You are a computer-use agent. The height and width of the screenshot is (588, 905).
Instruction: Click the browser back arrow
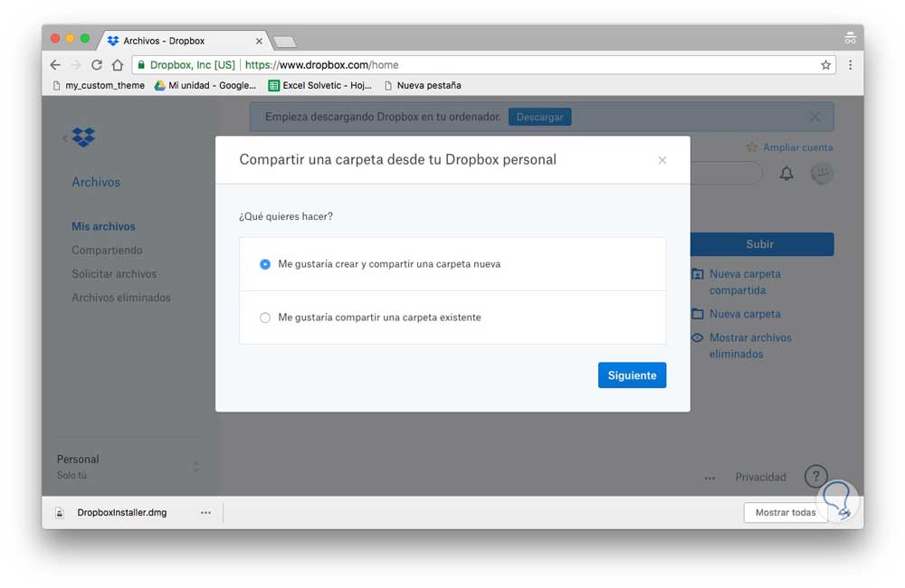(55, 64)
